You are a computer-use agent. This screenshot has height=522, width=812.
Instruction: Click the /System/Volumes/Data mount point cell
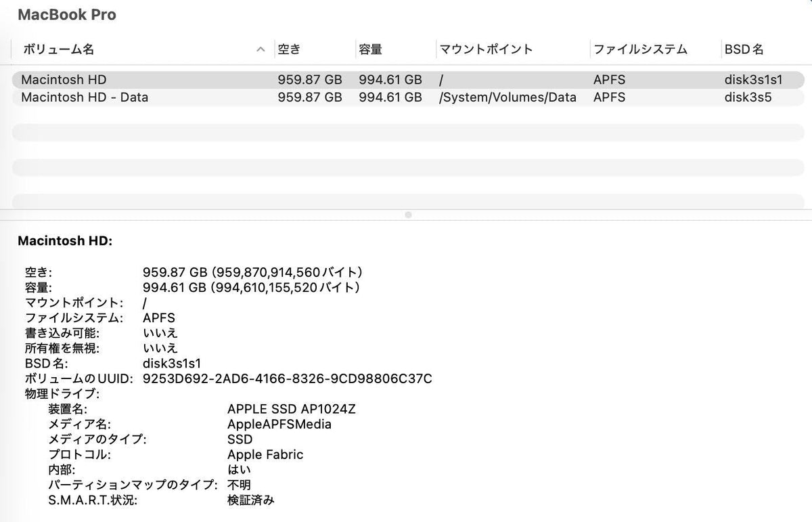coord(507,97)
